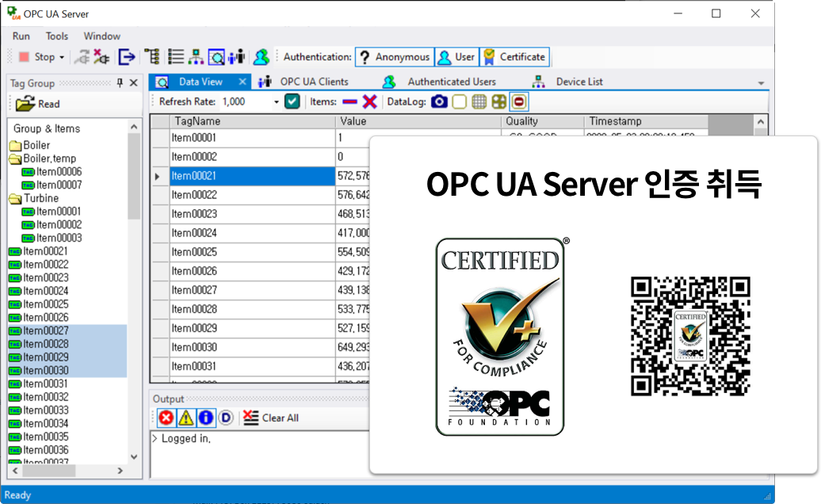Click the DataLog camera snapshot icon
The image size is (821, 504).
point(439,101)
